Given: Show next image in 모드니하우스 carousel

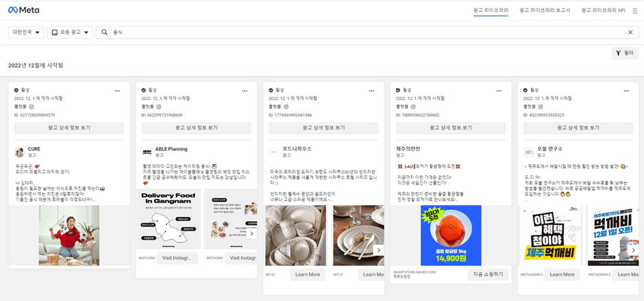Looking at the screenshot, I should [x=379, y=250].
